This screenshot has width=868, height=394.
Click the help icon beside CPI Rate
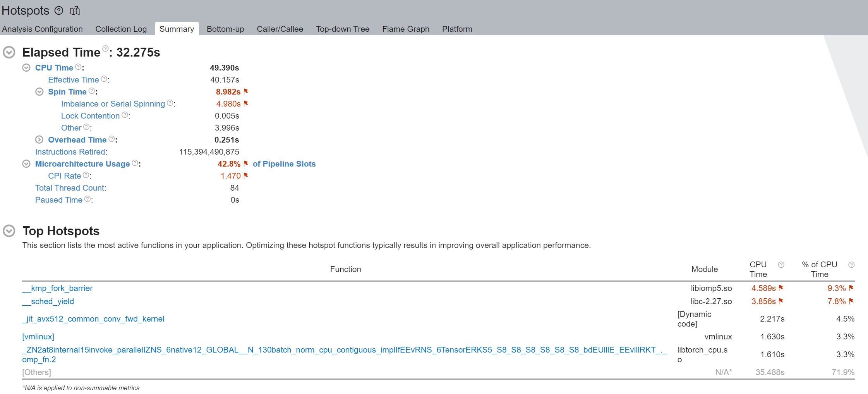86,175
